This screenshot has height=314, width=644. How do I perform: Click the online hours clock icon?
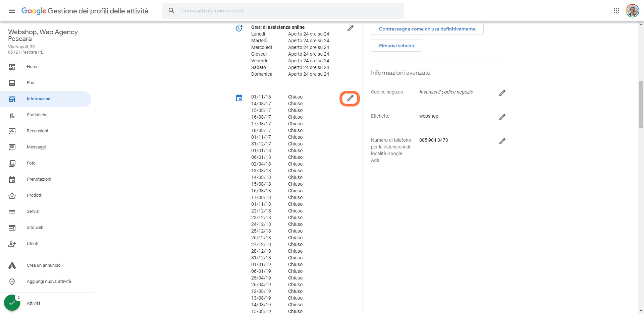(239, 28)
